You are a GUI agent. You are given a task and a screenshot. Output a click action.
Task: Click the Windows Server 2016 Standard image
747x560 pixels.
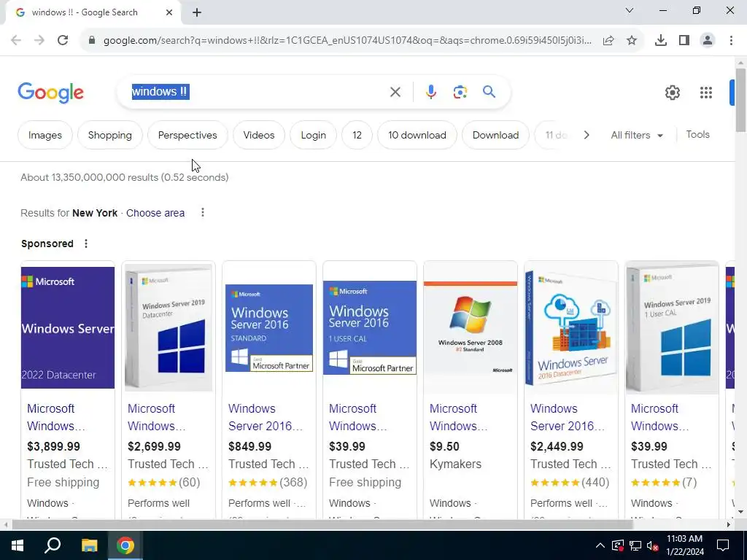[x=269, y=328]
